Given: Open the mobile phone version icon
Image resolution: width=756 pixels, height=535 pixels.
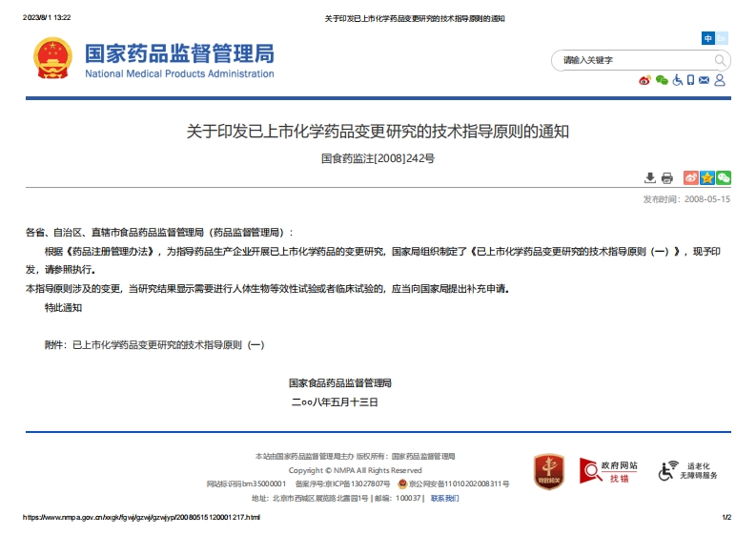Looking at the screenshot, I should tap(690, 80).
